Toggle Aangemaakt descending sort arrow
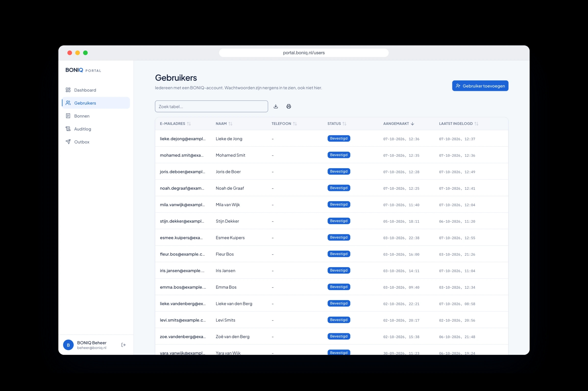Image resolution: width=588 pixels, height=391 pixels. (x=412, y=124)
